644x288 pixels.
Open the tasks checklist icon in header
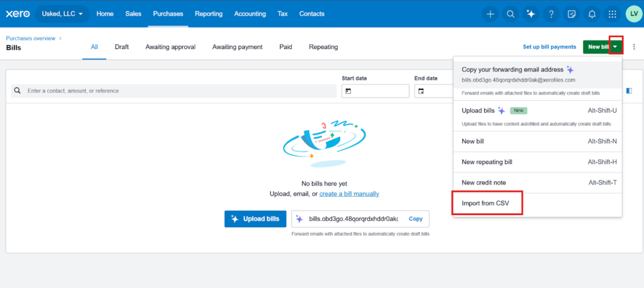(x=571, y=14)
